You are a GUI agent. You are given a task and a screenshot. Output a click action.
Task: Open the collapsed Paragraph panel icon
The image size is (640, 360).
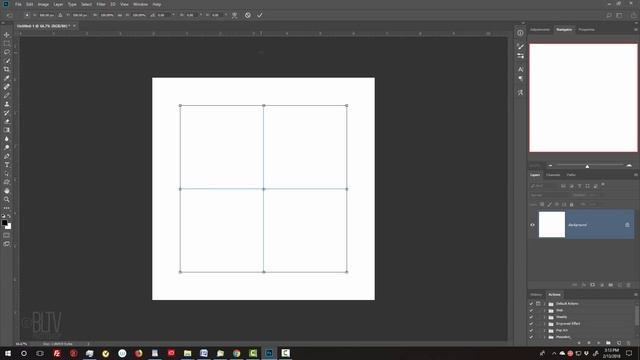(x=520, y=78)
